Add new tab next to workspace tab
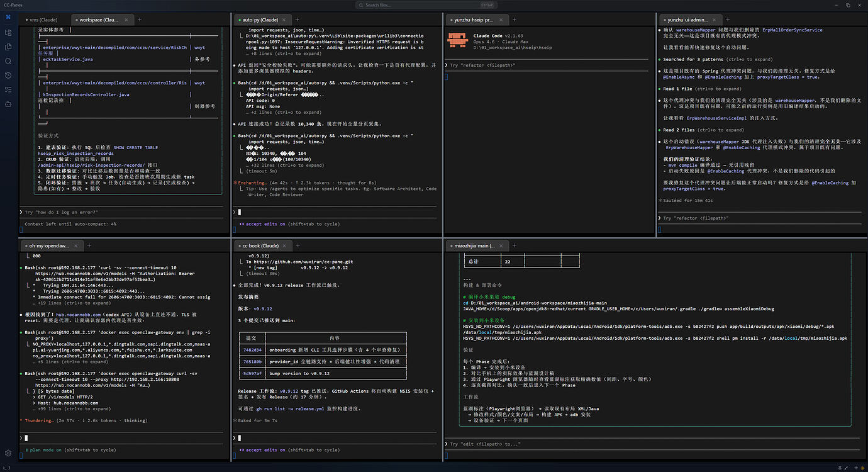Screen dimensions: 868x472 (x=140, y=20)
